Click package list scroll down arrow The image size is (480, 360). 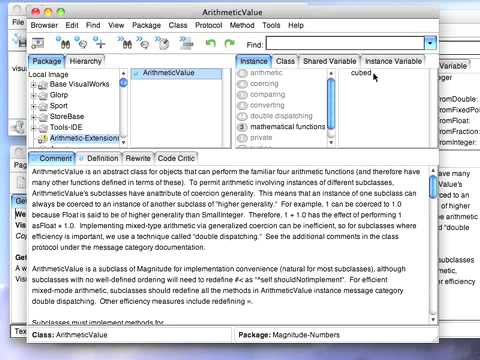pos(123,142)
